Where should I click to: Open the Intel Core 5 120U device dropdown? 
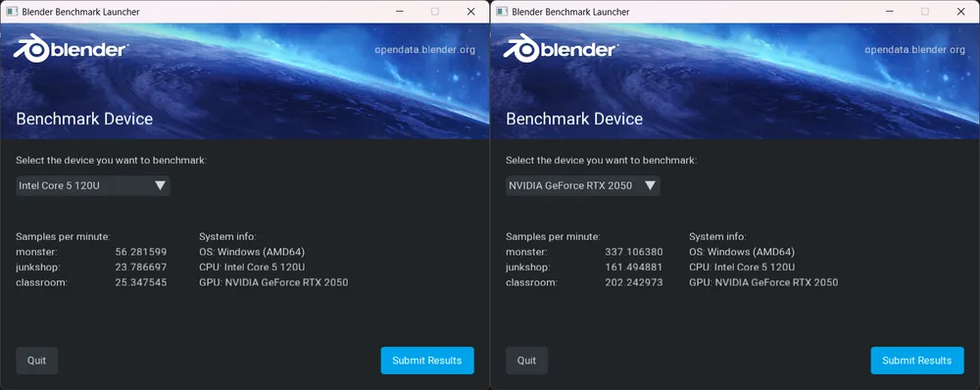[x=92, y=185]
